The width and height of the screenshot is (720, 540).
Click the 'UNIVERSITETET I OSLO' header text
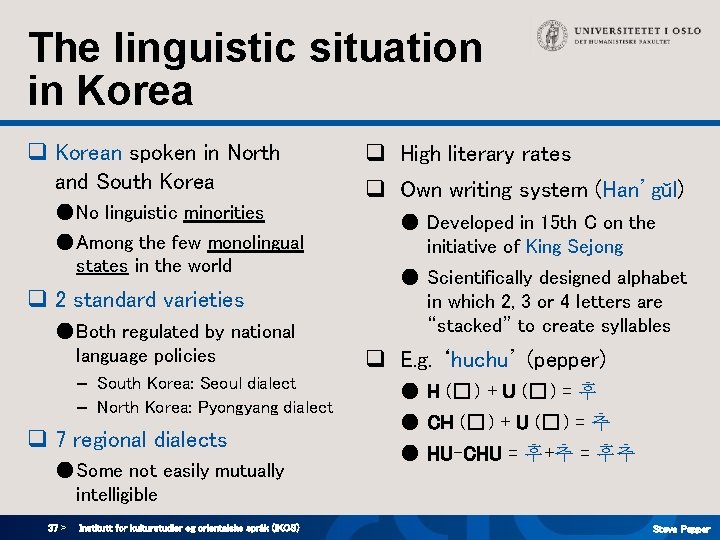tap(638, 31)
